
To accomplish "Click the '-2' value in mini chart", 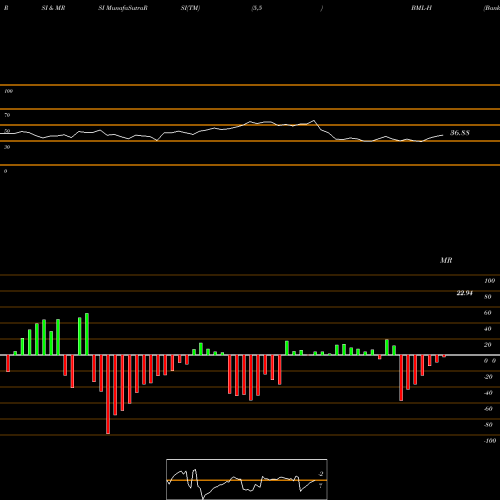I will point(321,474).
